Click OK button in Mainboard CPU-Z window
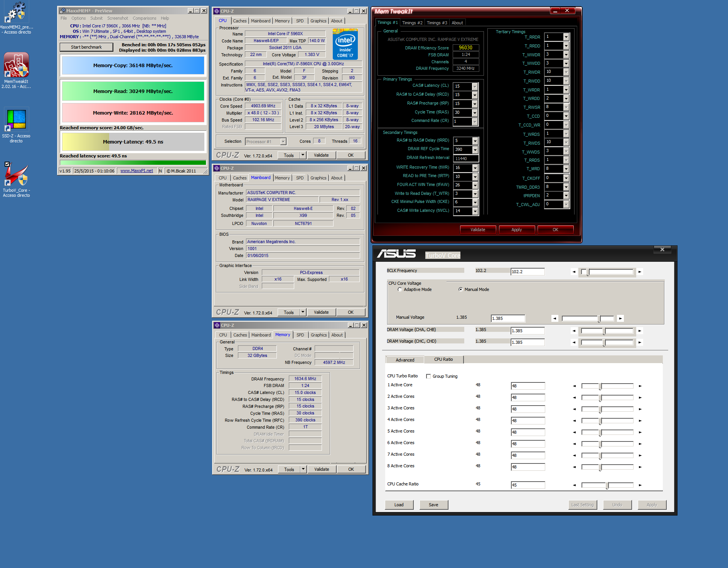728x568 pixels. (351, 312)
